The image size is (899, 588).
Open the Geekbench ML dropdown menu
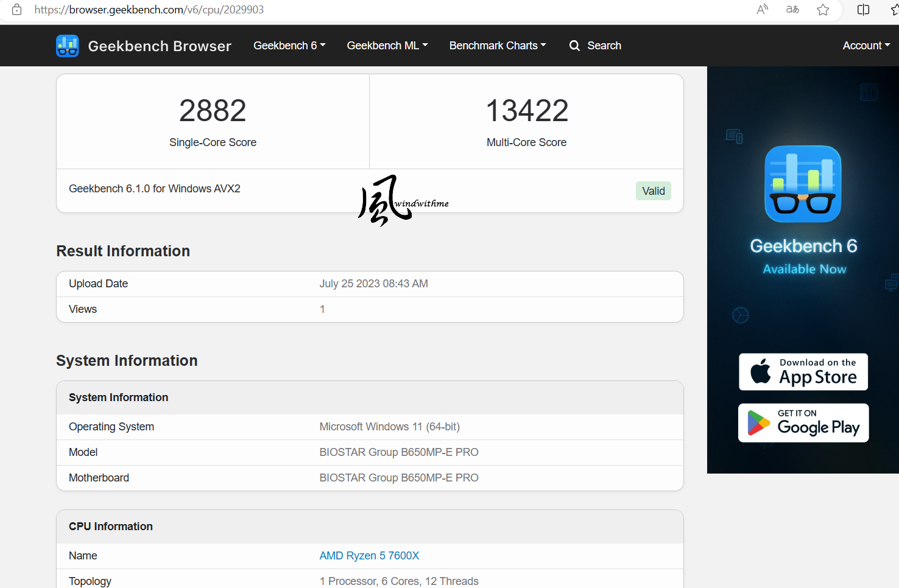coord(387,46)
